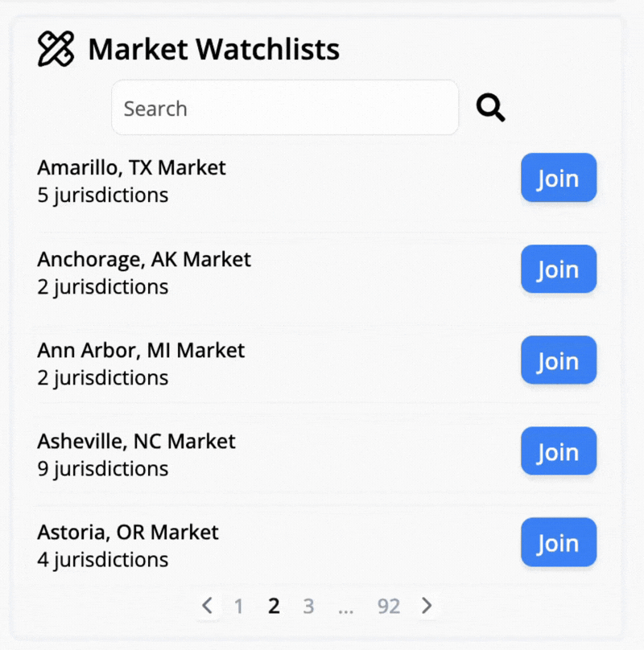Select page 1 in pagination
The width and height of the screenshot is (644, 650).
coord(238,606)
